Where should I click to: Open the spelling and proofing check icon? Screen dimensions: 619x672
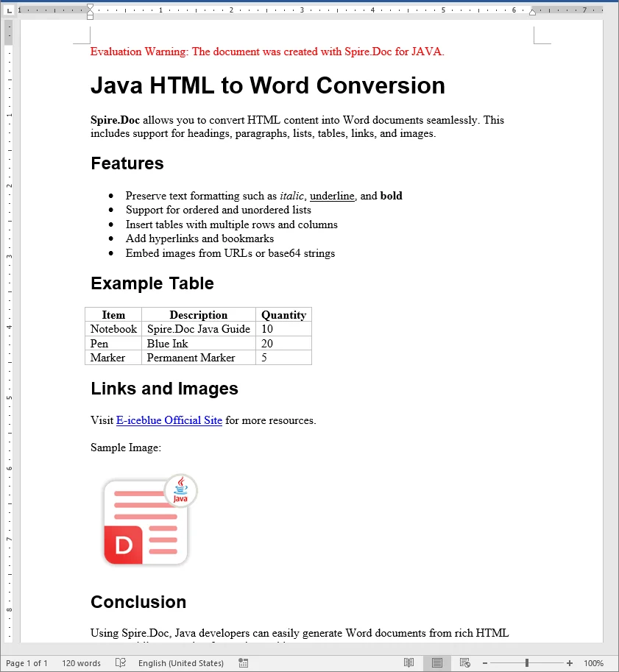click(x=121, y=663)
